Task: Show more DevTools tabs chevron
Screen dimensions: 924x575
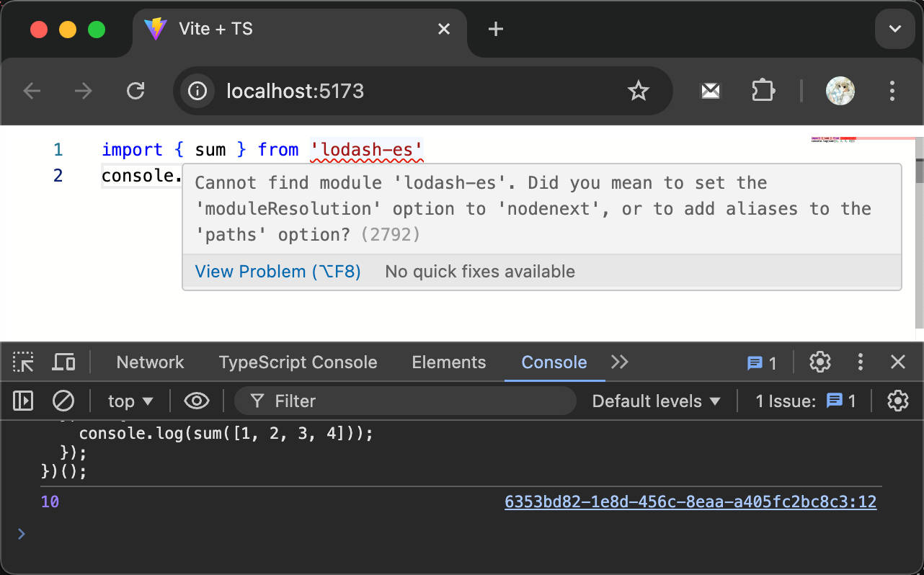Action: click(x=620, y=362)
